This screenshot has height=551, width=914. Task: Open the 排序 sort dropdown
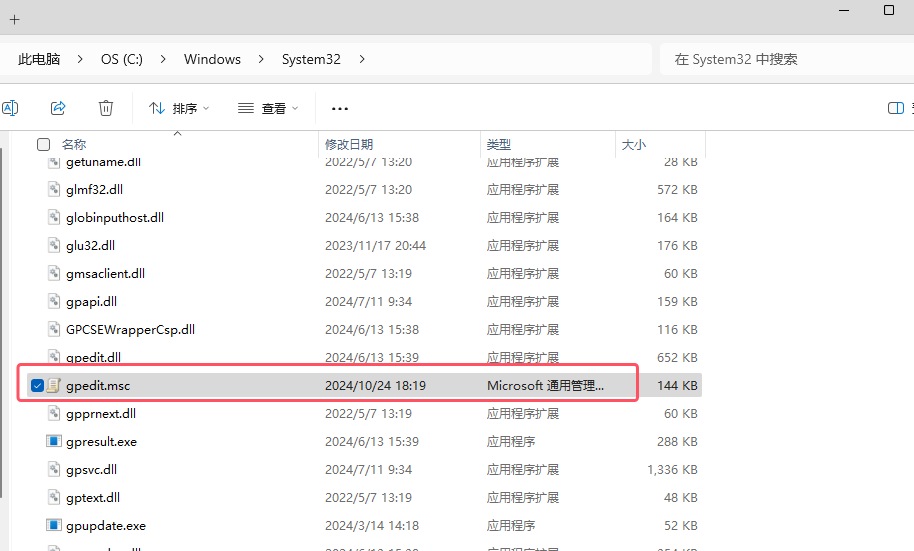180,108
